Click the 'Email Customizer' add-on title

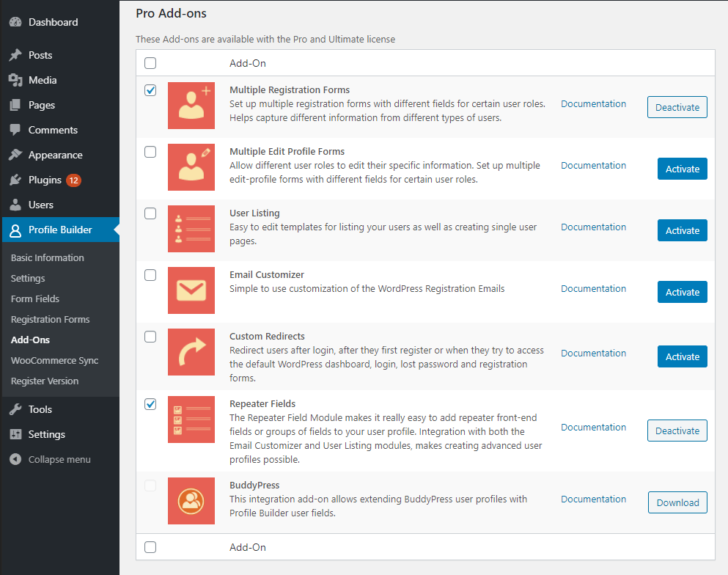coord(267,275)
